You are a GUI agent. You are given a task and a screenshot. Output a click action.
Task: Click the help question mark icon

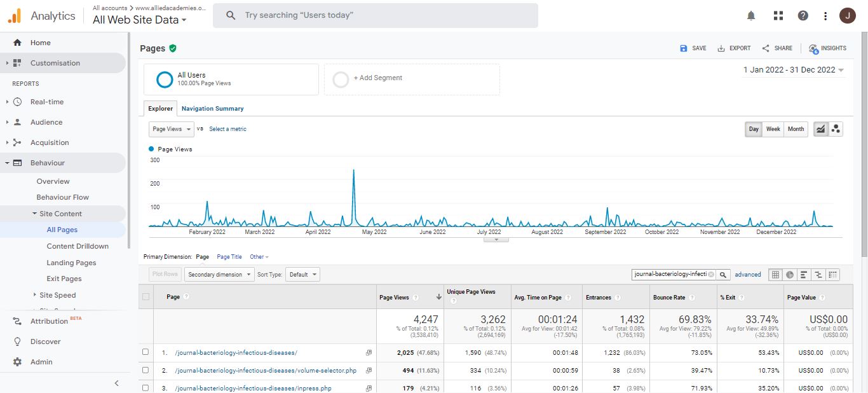[x=803, y=16]
